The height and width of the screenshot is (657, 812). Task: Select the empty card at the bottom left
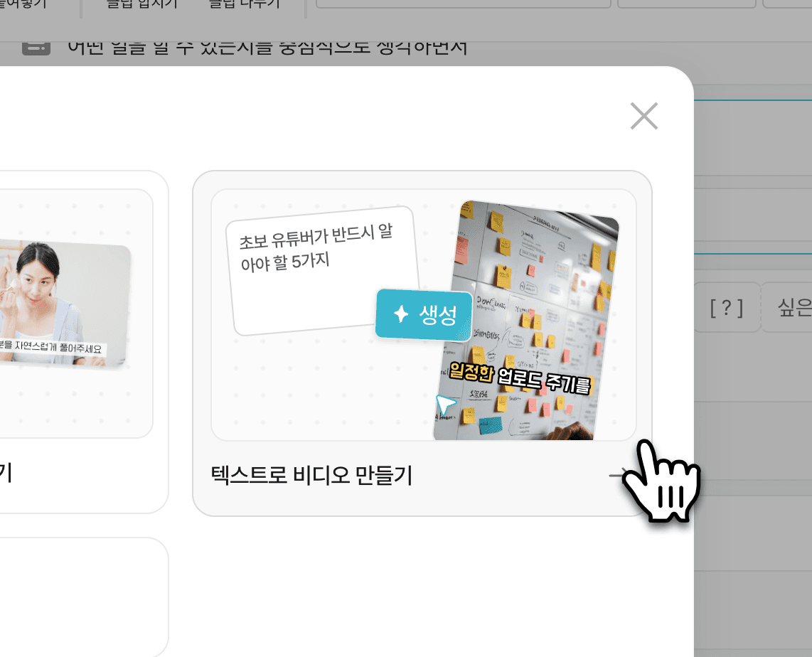(x=78, y=597)
